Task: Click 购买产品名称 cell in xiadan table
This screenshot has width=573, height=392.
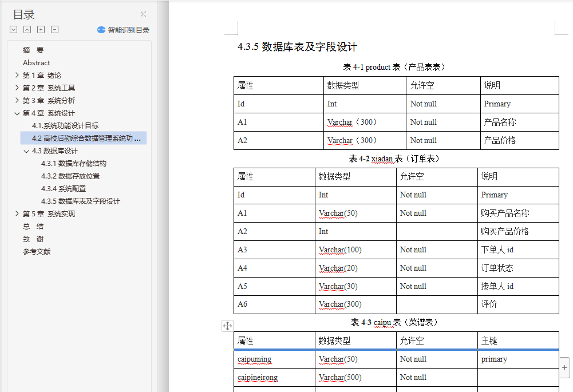Action: [x=518, y=213]
